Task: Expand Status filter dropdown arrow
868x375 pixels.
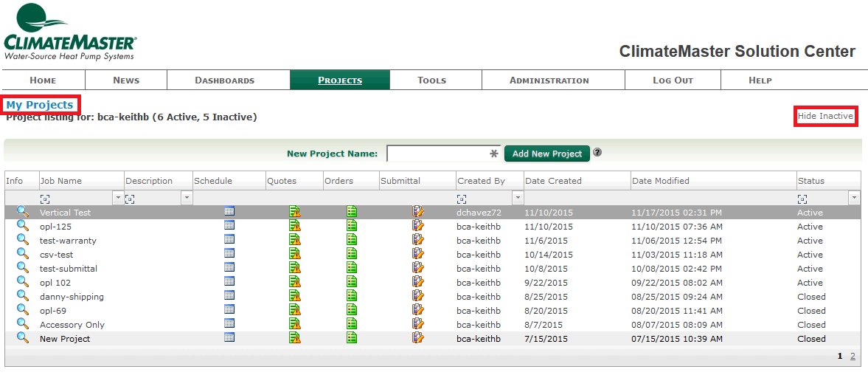Action: click(855, 198)
